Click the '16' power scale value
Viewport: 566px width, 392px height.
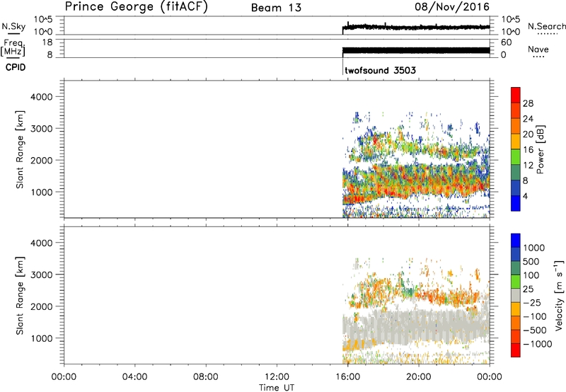click(x=528, y=150)
